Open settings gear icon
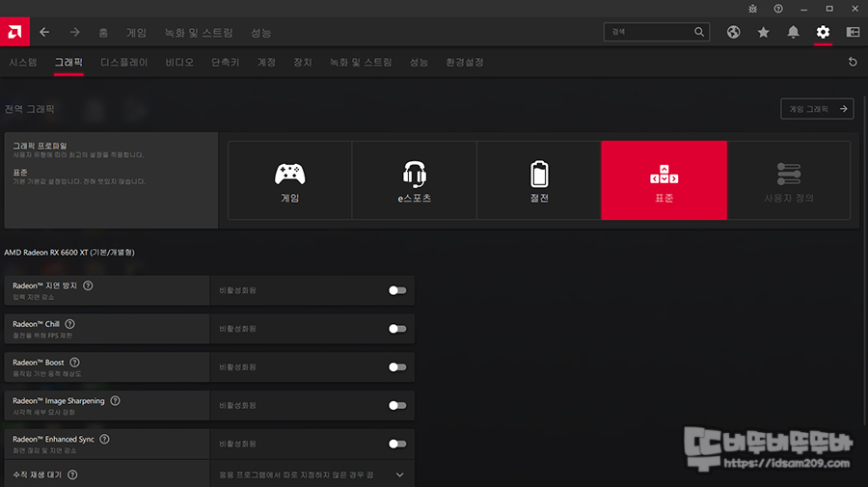The height and width of the screenshot is (487, 868). click(824, 32)
